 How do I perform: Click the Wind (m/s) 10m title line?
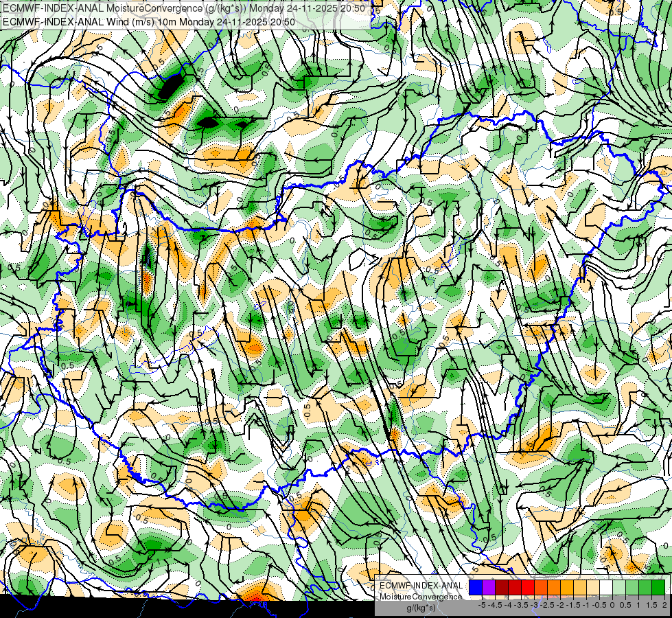(x=149, y=21)
